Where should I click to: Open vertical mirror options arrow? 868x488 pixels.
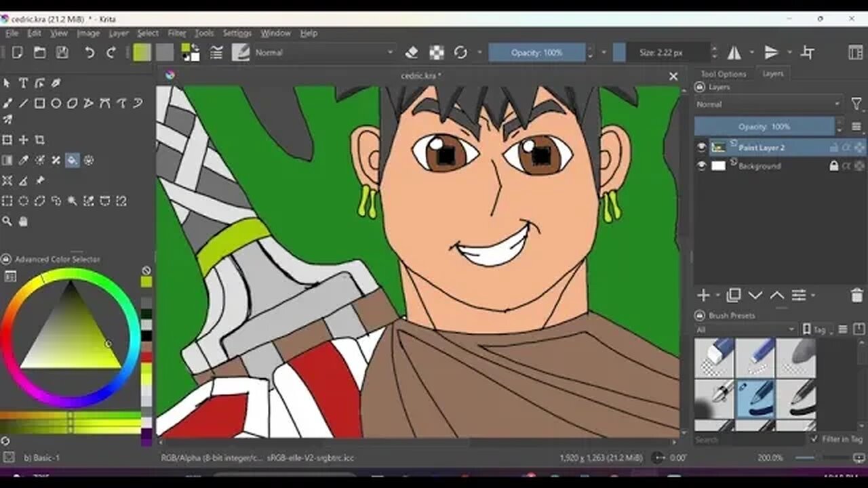pos(788,52)
